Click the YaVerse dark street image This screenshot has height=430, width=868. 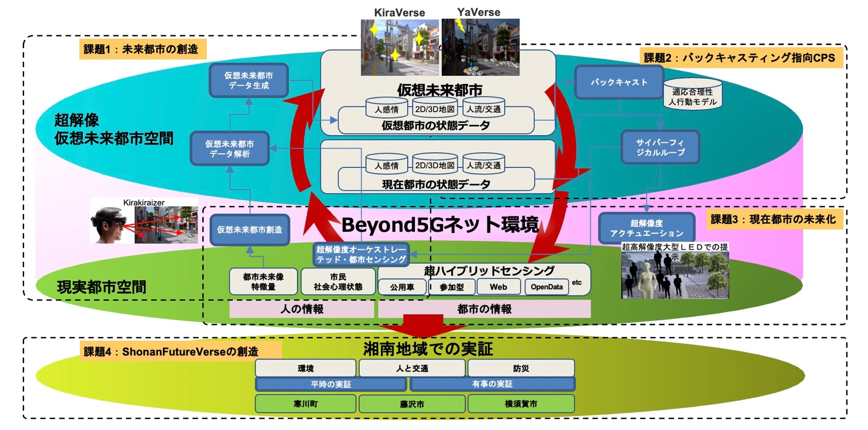pos(480,47)
